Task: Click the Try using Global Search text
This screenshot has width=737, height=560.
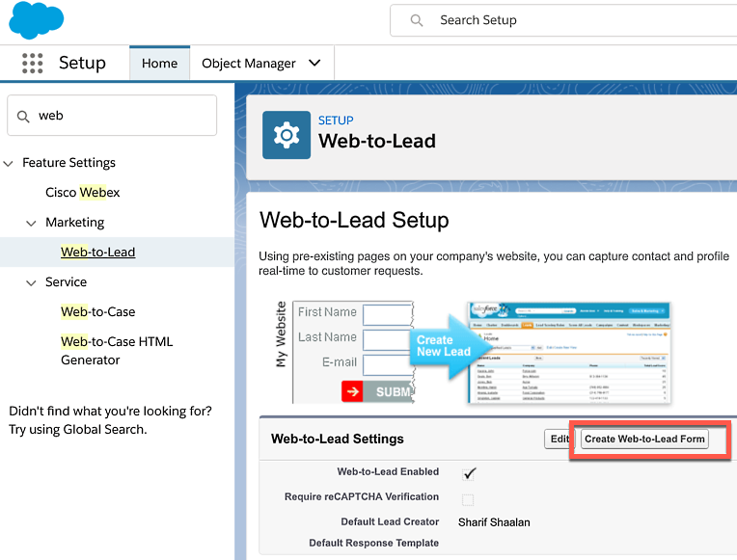Action: tap(78, 429)
